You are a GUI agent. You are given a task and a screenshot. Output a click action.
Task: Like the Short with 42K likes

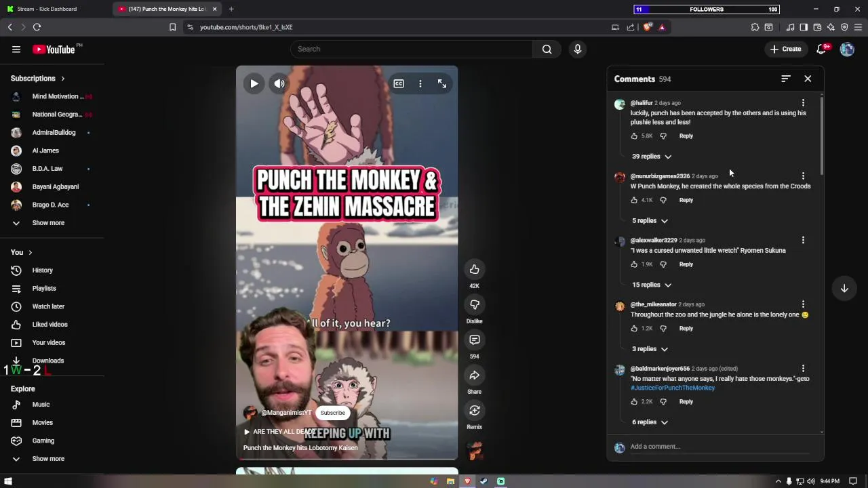pyautogui.click(x=475, y=270)
